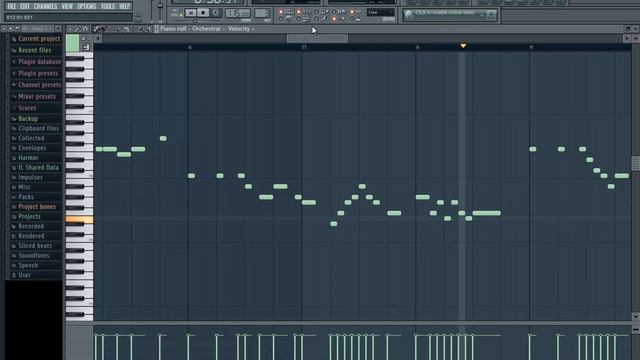Toggle the LED beside the keyboard icon

pyautogui.click(x=281, y=11)
